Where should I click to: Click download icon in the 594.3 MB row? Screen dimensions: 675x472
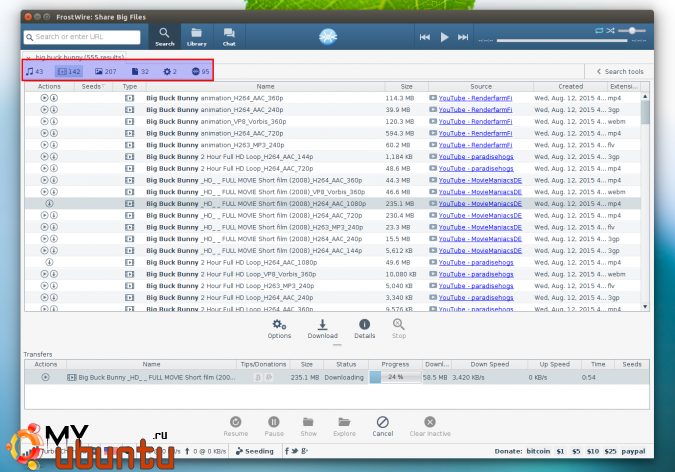[x=54, y=133]
